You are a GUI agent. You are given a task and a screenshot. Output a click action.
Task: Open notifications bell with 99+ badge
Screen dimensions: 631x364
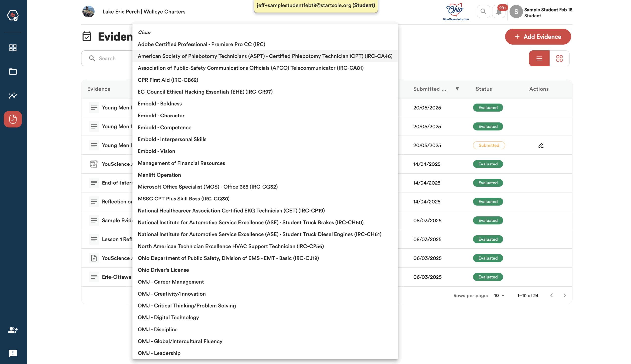(x=499, y=12)
